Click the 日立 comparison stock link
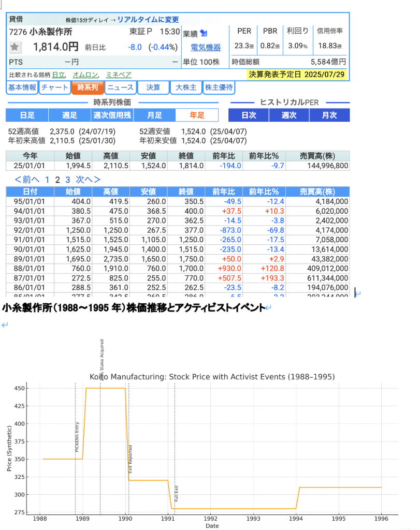This screenshot has height=530, width=420. [x=59, y=75]
